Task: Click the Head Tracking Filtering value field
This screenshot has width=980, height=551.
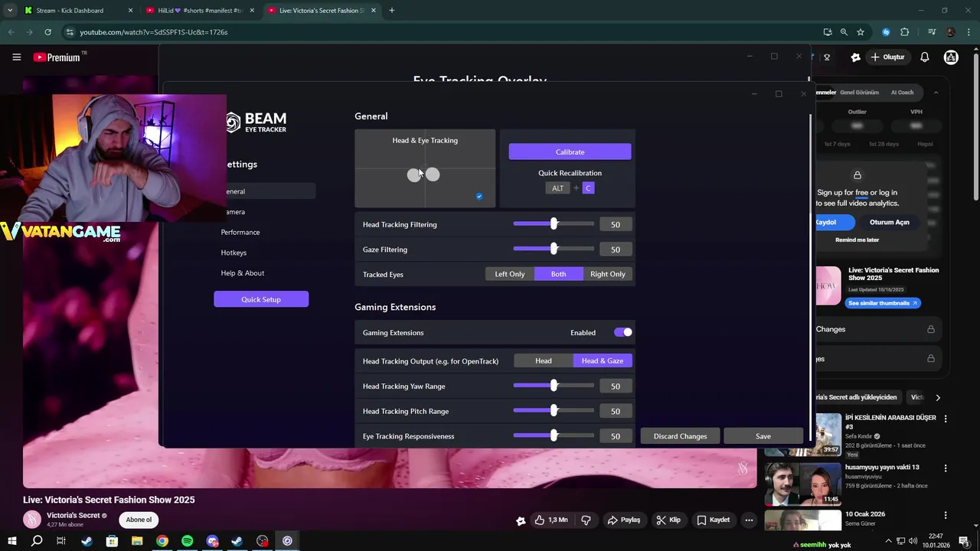Action: 616,224
